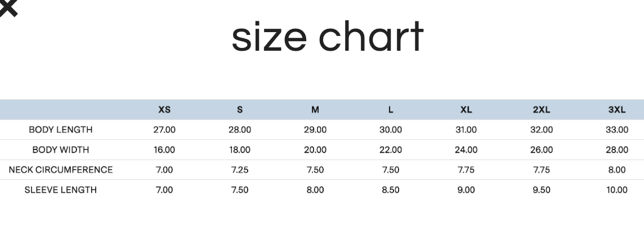Screen dimensions: 644x230
Task: Click the XL column header
Action: point(466,110)
